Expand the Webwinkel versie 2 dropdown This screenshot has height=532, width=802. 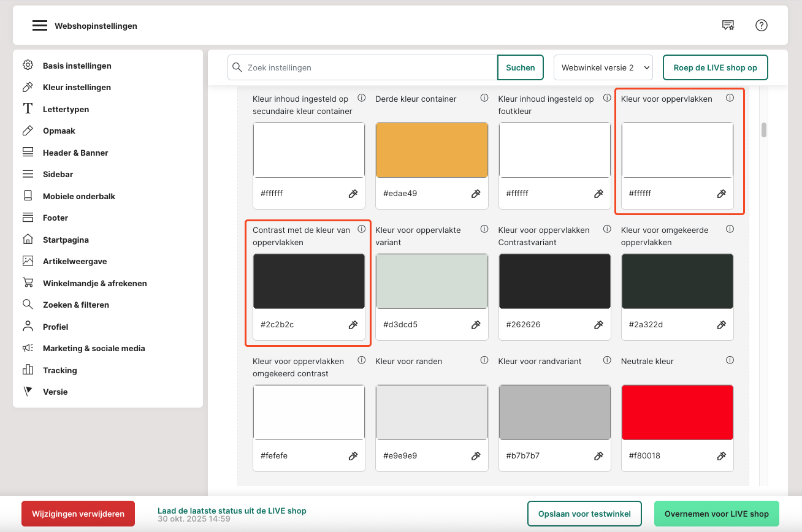pos(603,67)
